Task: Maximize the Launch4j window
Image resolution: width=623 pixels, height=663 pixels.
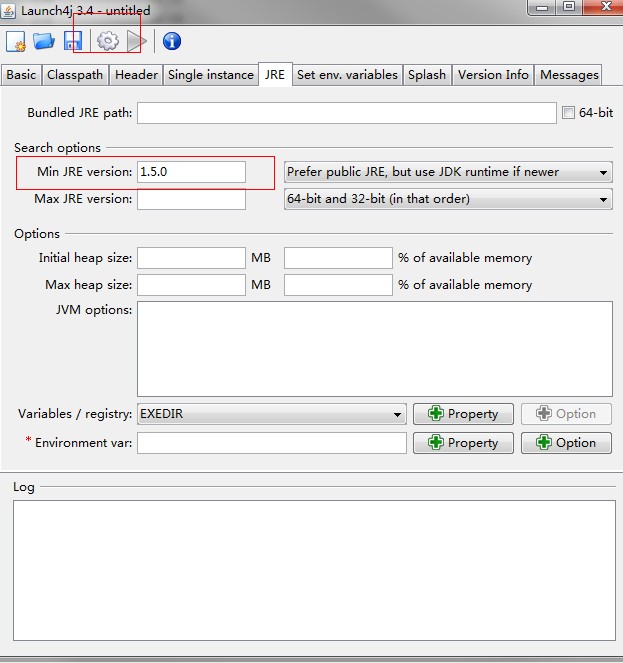Action: pyautogui.click(x=569, y=7)
